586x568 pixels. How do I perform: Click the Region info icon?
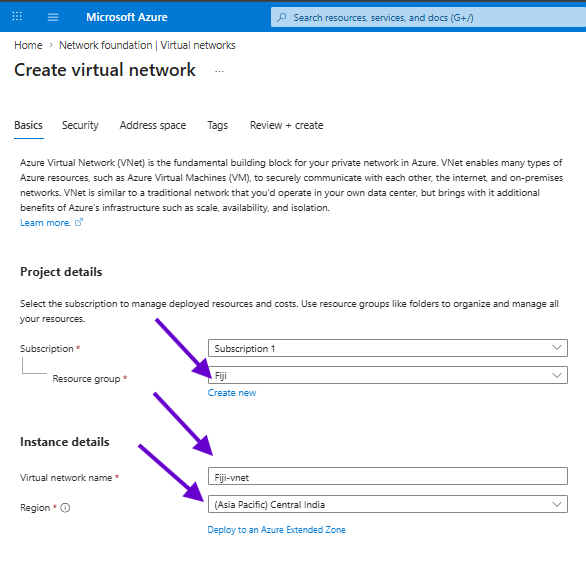click(65, 507)
